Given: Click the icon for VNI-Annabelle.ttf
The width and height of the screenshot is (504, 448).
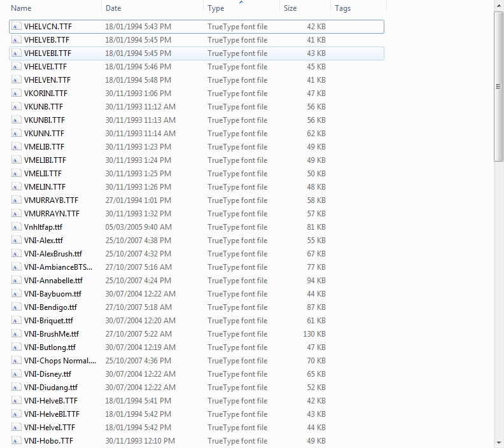Looking at the screenshot, I should pos(15,280).
